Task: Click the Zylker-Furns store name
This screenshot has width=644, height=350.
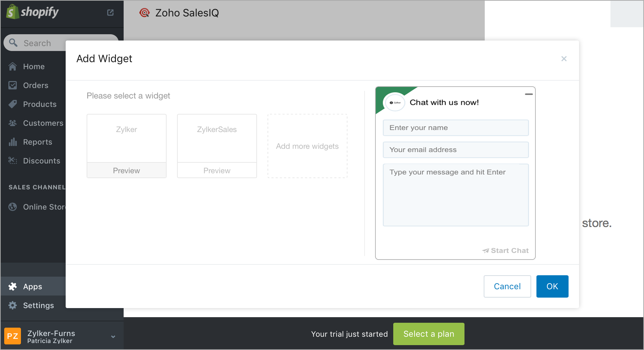Action: click(51, 333)
